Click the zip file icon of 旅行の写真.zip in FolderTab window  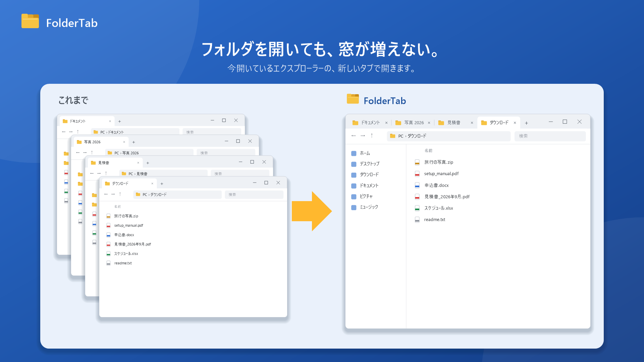pyautogui.click(x=417, y=162)
